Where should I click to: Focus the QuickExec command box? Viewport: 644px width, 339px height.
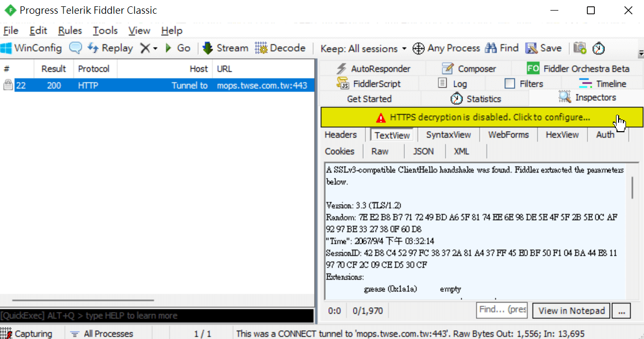[157, 316]
